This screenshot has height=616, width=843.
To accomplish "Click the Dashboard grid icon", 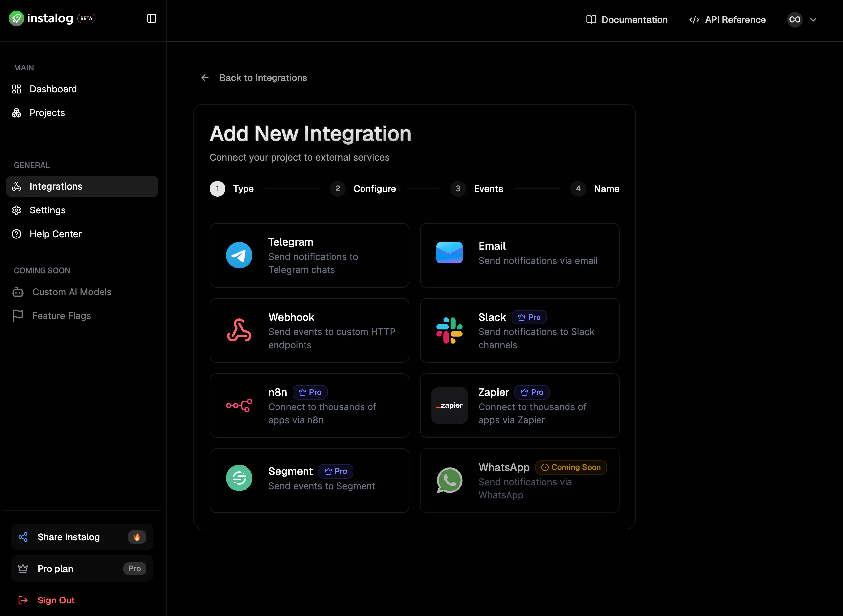I will coord(16,89).
